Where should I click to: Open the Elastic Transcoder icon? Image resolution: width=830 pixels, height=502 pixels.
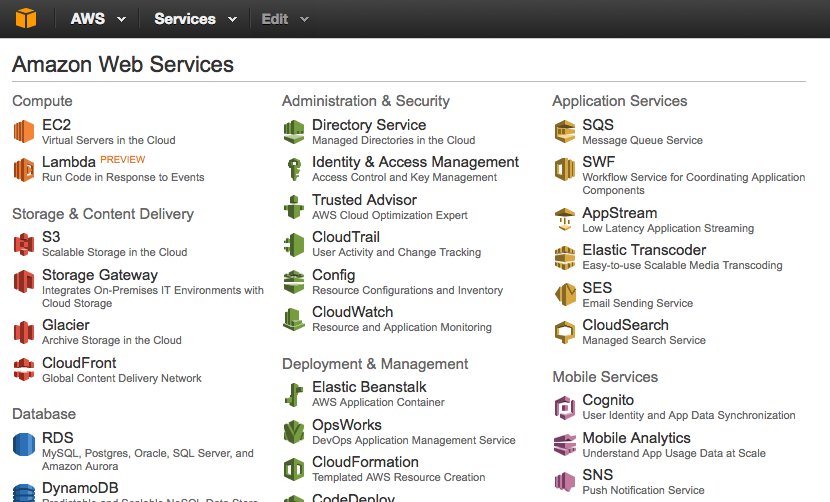pos(565,257)
